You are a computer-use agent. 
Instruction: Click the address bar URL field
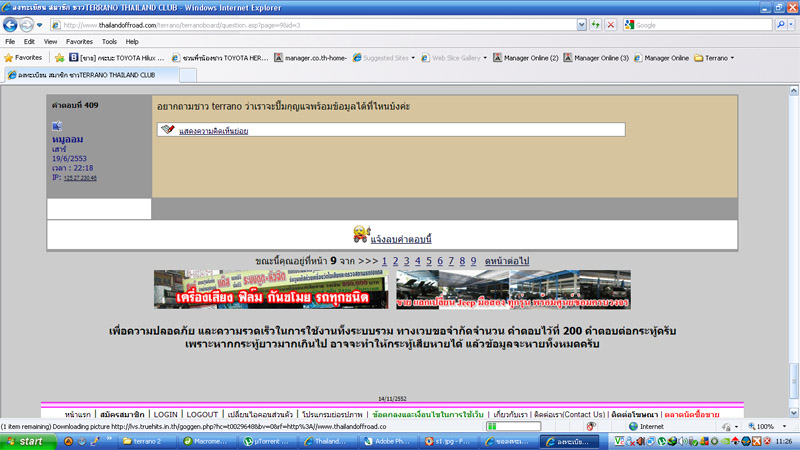(314, 25)
